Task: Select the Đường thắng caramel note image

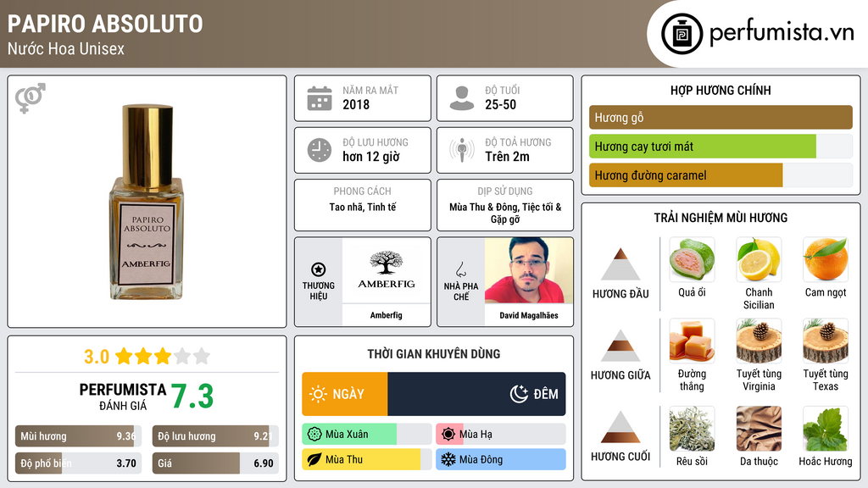Action: pyautogui.click(x=692, y=341)
